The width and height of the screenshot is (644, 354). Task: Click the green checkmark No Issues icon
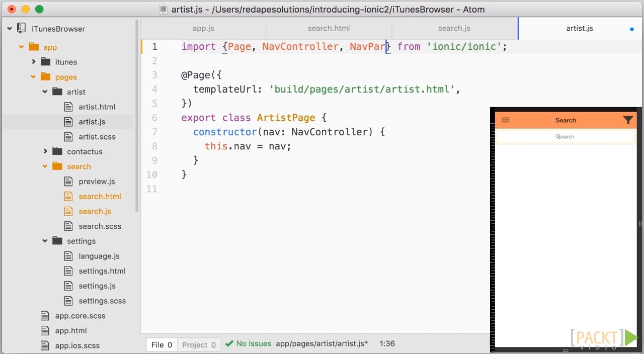[229, 344]
